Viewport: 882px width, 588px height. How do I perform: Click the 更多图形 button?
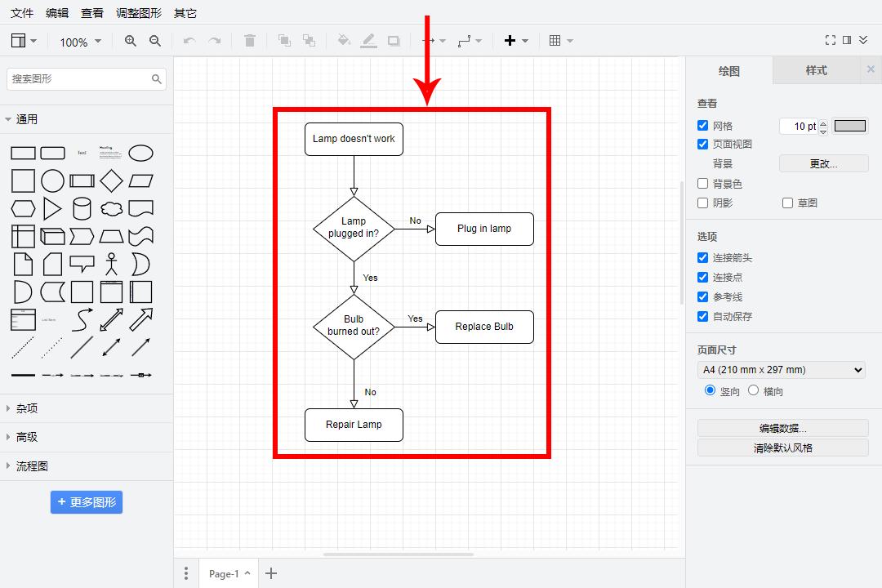pos(87,502)
